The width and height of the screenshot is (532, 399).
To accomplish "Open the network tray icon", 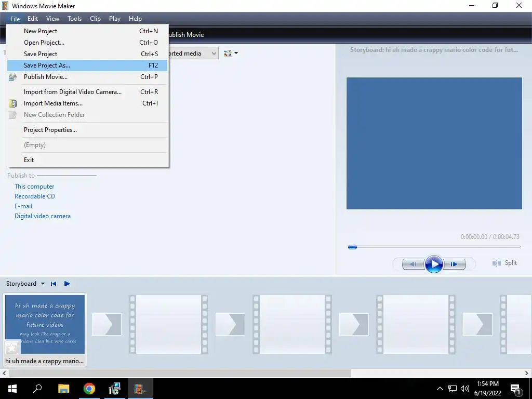I will [453, 389].
